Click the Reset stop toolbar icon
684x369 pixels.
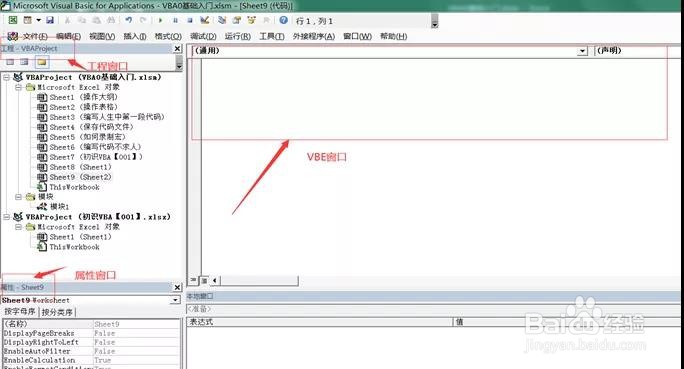tap(190, 20)
